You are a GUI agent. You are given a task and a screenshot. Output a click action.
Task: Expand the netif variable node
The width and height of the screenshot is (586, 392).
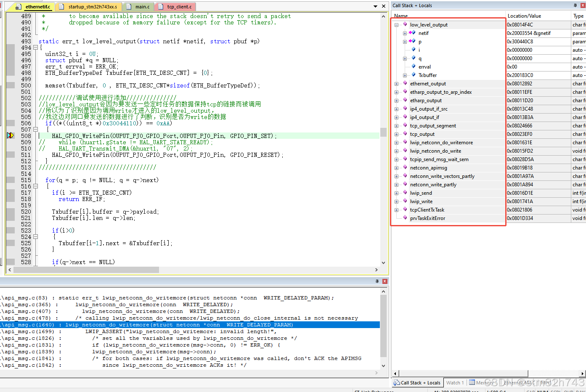pos(405,33)
